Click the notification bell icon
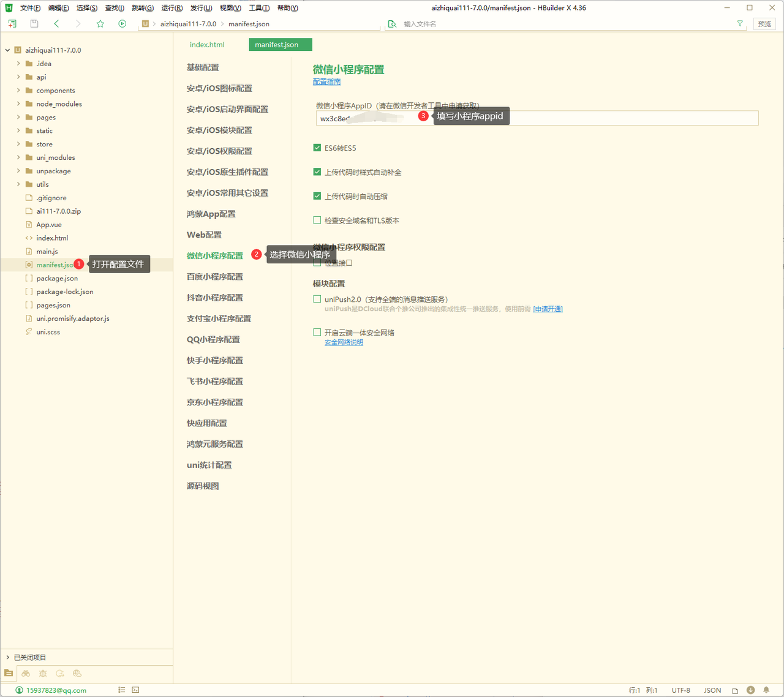784x697 pixels. [766, 690]
